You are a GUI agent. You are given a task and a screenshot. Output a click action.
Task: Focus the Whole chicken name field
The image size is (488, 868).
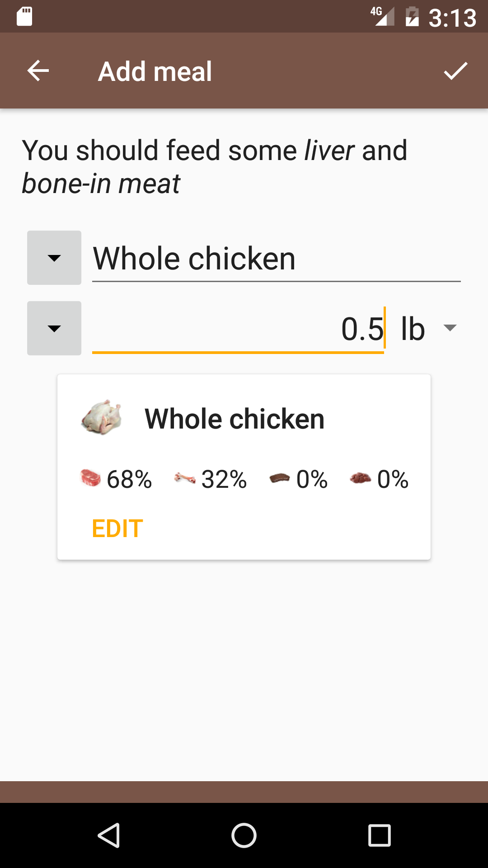click(x=277, y=258)
